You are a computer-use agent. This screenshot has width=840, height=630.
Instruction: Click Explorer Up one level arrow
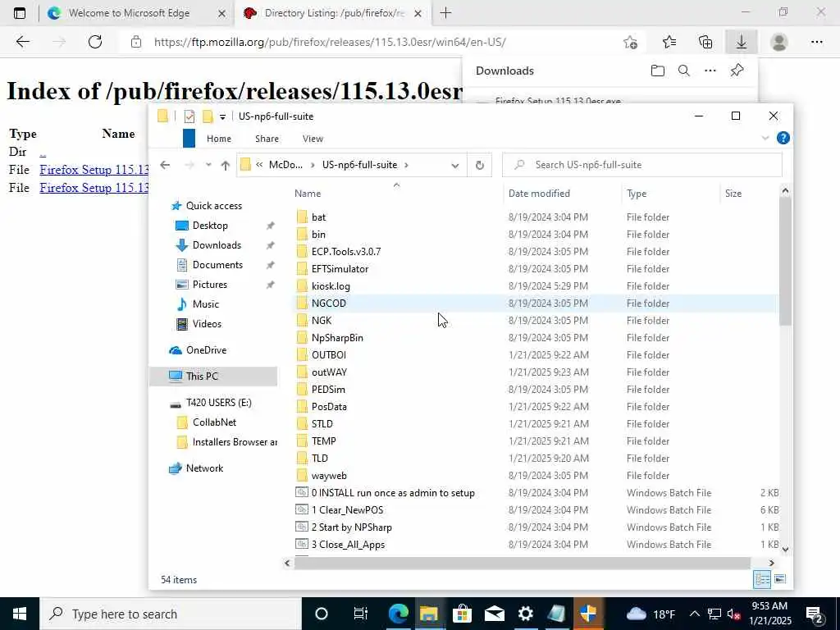225,165
